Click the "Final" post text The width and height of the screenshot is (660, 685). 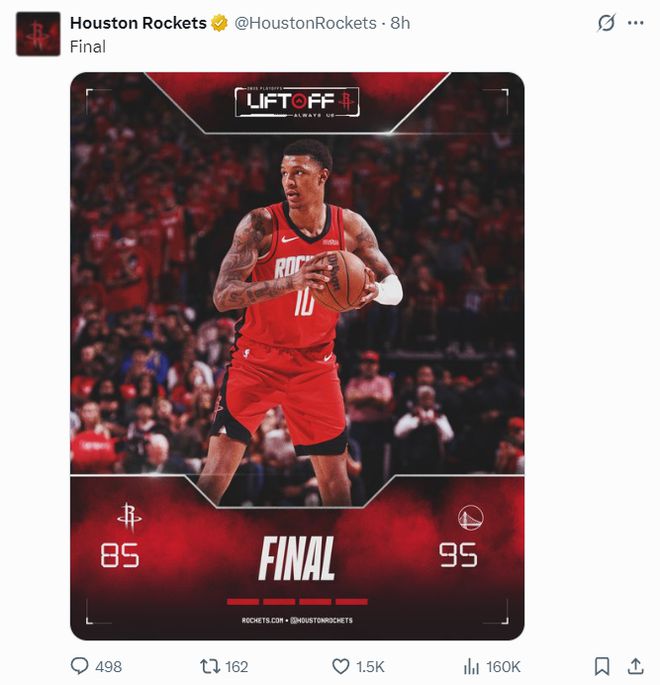(x=88, y=47)
